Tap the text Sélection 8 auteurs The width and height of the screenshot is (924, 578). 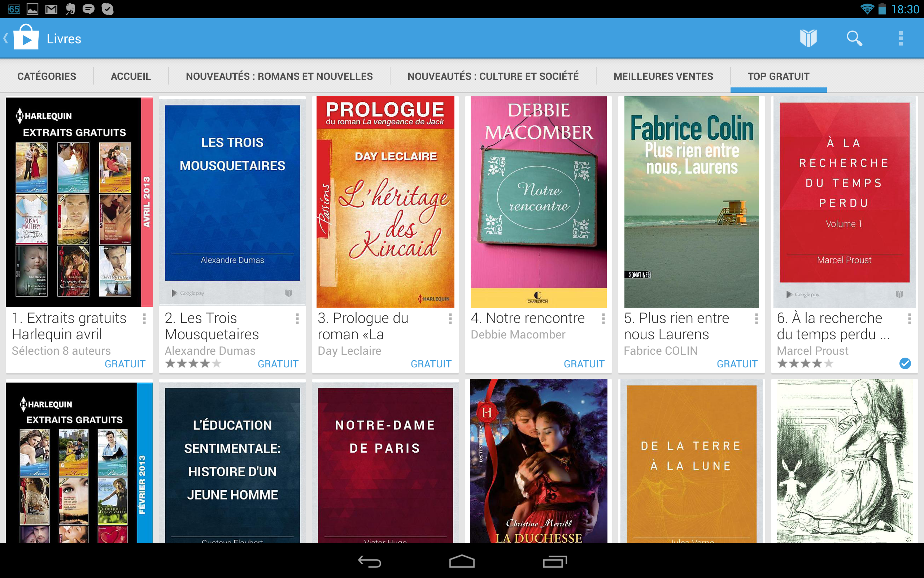61,350
